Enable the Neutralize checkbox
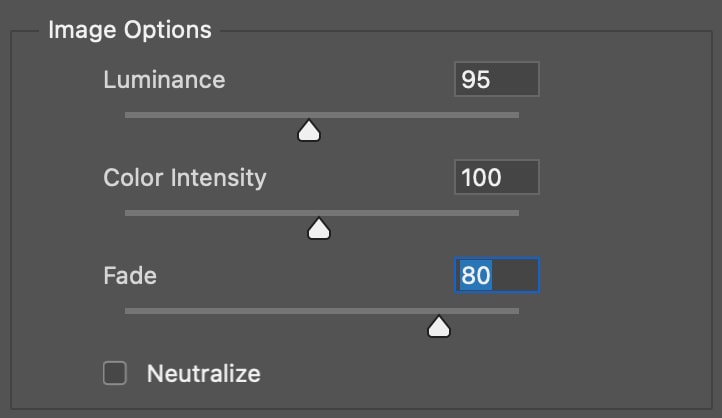The width and height of the screenshot is (722, 418). (x=115, y=374)
